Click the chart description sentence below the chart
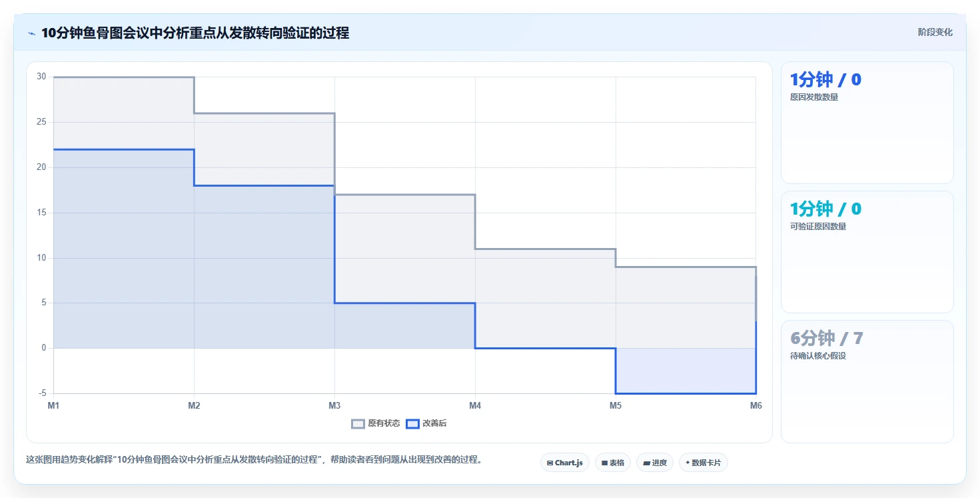 254,460
